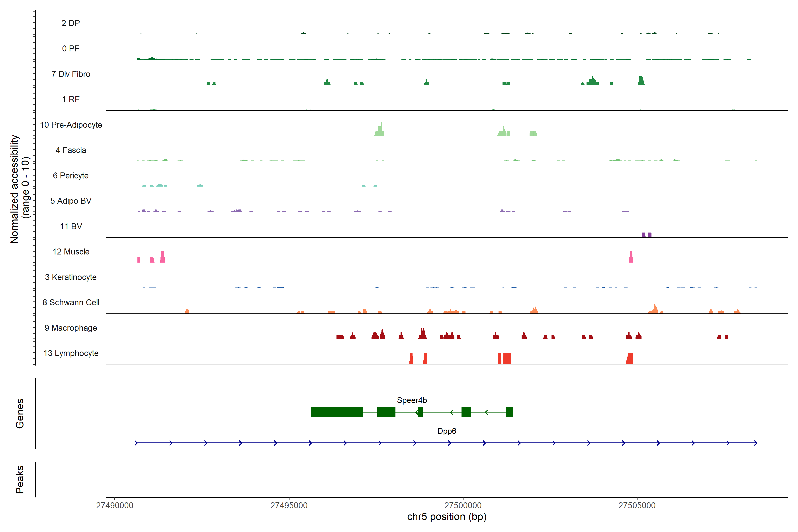Click the largest green Speer4b exon block

337,412
